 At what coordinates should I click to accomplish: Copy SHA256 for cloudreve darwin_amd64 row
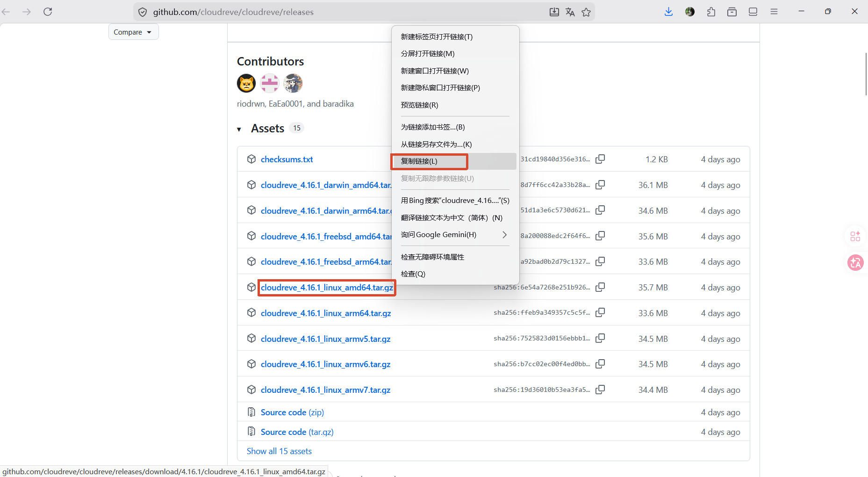[600, 185]
